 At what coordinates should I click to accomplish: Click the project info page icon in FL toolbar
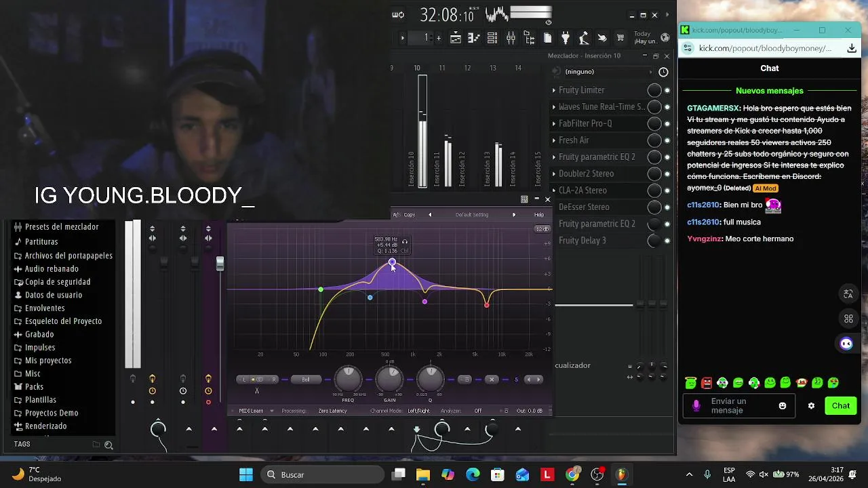click(x=548, y=38)
